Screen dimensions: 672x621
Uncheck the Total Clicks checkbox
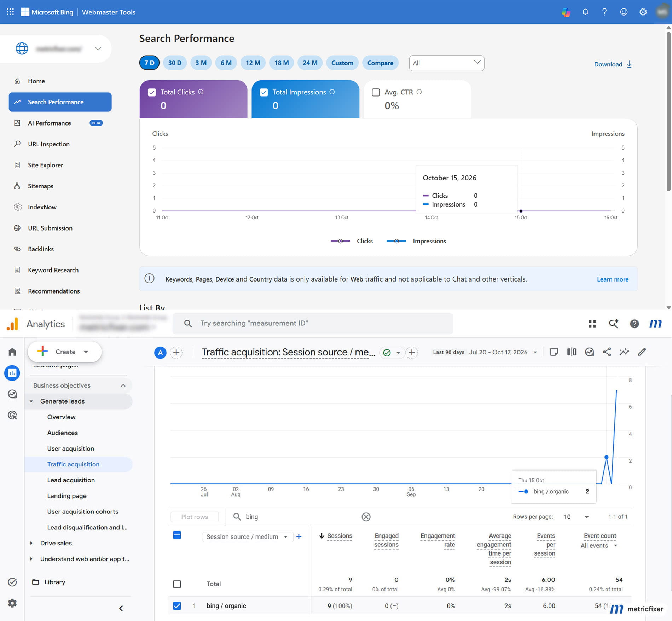[152, 92]
